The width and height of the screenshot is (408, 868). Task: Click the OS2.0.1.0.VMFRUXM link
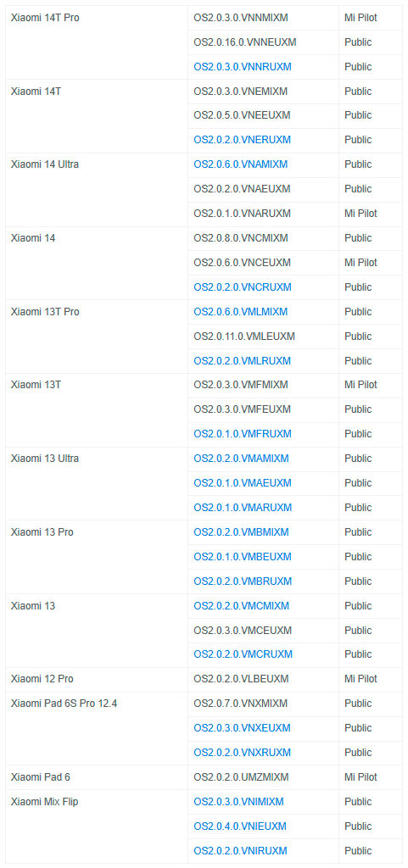pyautogui.click(x=243, y=433)
